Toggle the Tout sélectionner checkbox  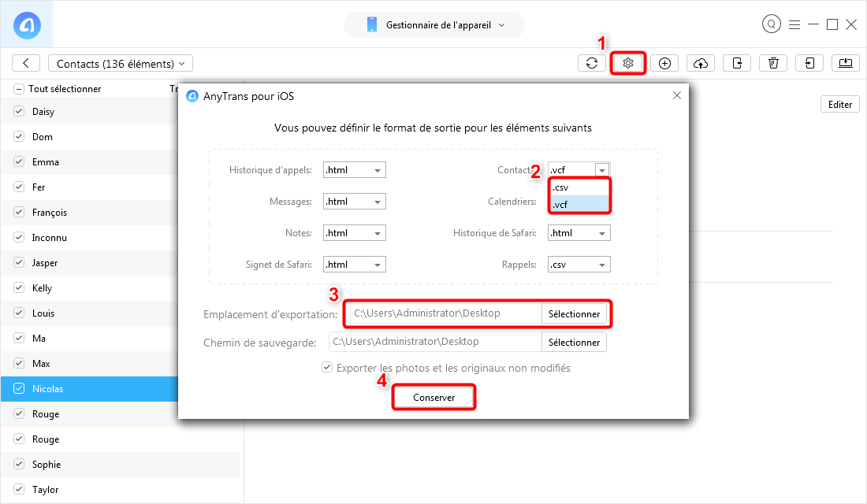coord(19,89)
